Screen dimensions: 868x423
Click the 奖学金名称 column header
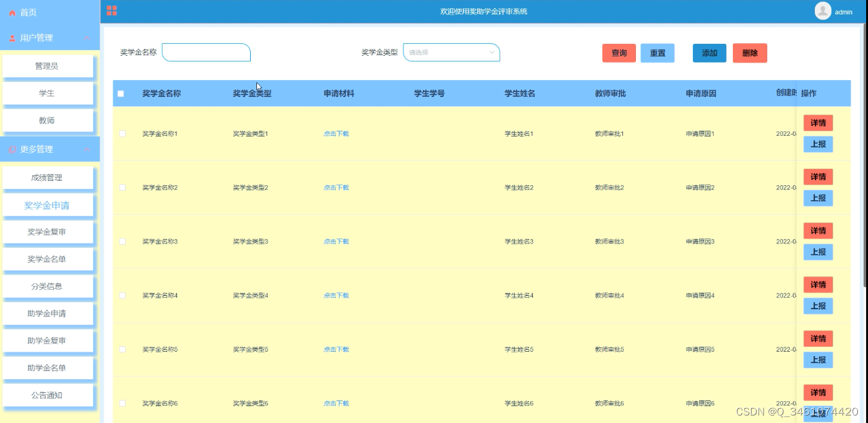(x=161, y=94)
